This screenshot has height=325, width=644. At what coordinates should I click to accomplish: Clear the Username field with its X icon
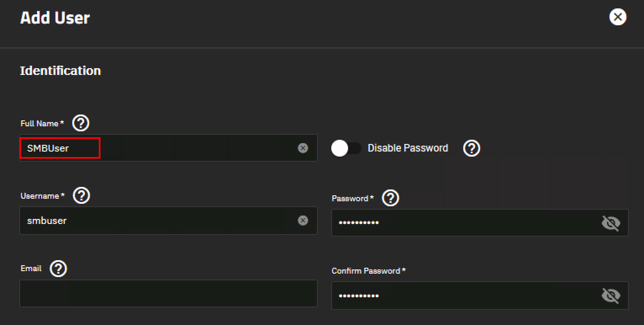pos(303,221)
